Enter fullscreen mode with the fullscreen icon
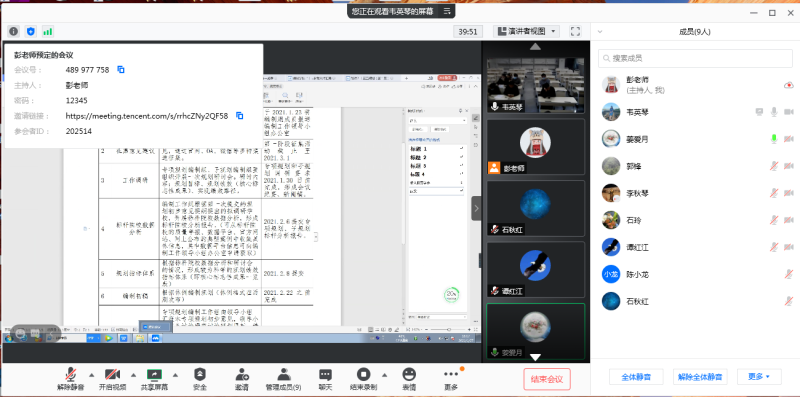Viewport: 800px width, 397px height. point(575,32)
